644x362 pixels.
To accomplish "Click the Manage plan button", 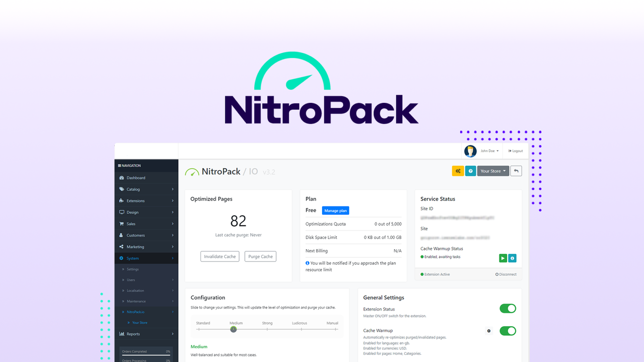I will pyautogui.click(x=335, y=210).
